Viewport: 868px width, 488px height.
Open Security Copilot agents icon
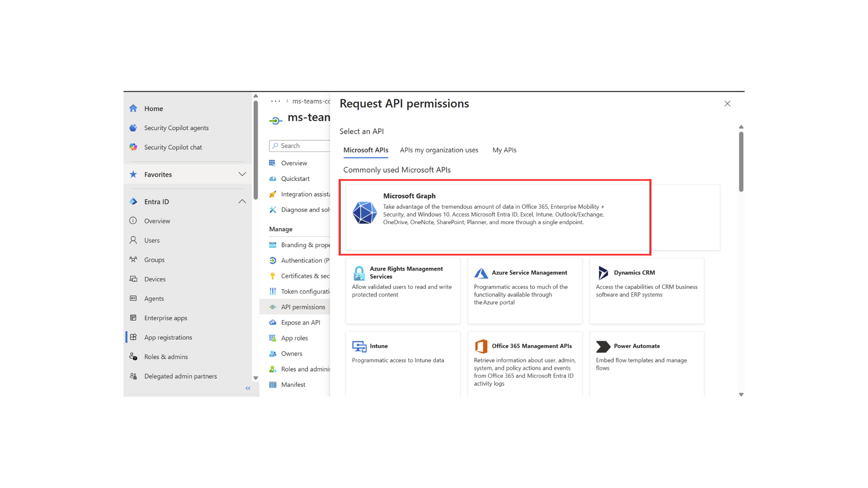click(133, 128)
